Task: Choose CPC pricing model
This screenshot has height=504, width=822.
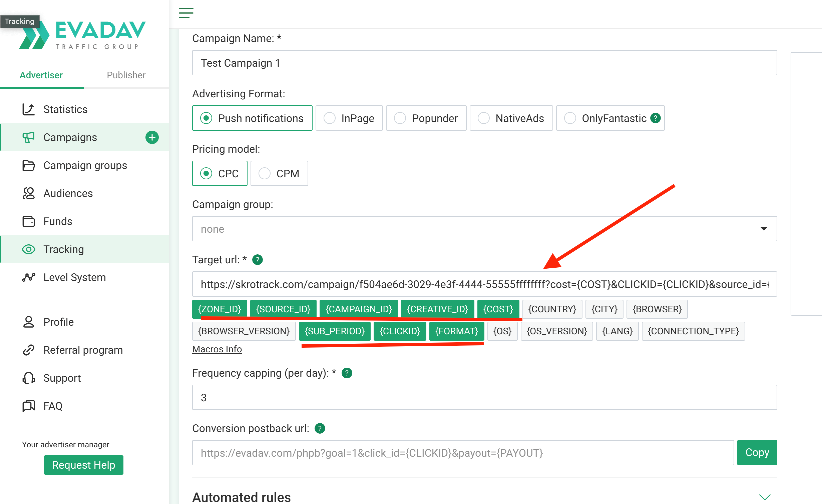Action: tap(220, 173)
